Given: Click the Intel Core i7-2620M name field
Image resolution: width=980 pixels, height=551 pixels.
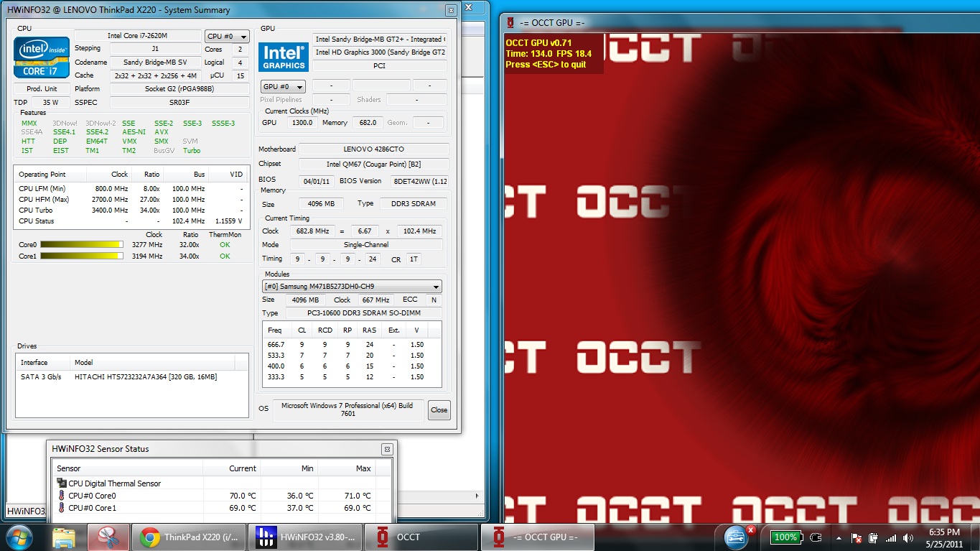Looking at the screenshot, I should pos(138,36).
